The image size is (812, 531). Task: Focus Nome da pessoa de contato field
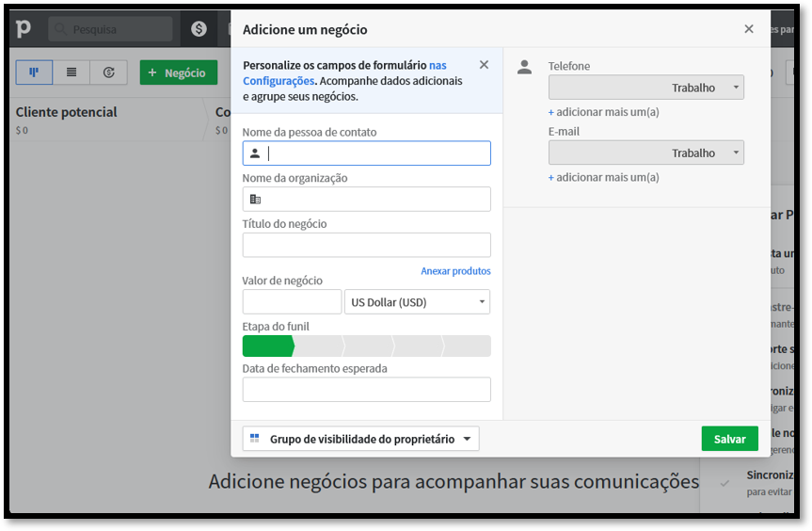tap(367, 153)
